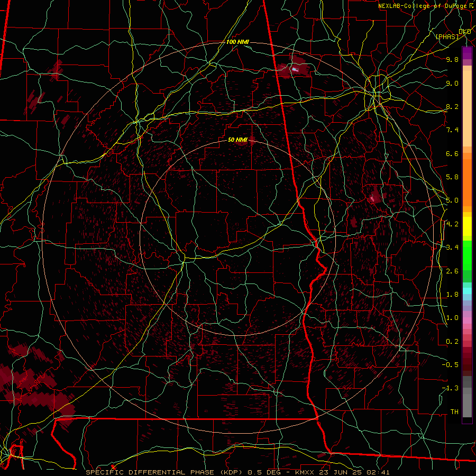
Task: Click the Specific Differential Phase caption text
Action: pos(237,472)
